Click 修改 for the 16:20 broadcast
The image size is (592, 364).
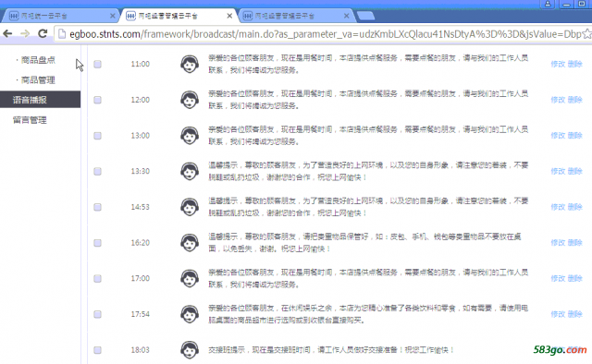[558, 243]
